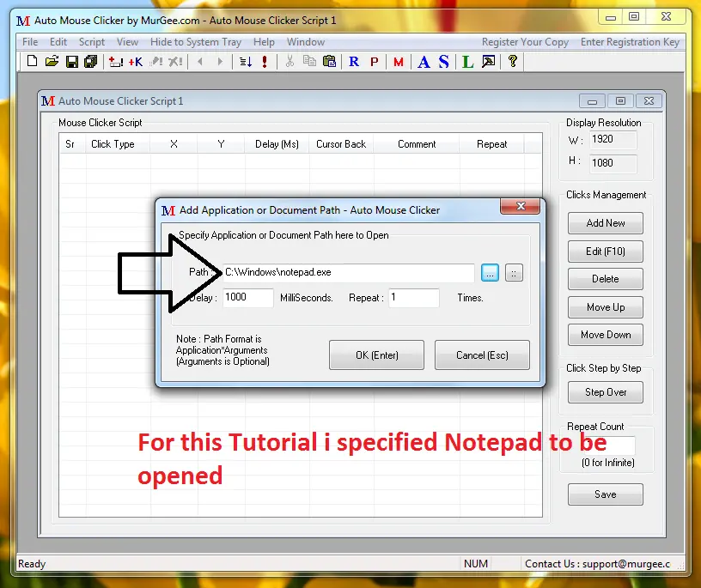
Task: Click the add new click icon
Action: pyautogui.click(x=116, y=62)
